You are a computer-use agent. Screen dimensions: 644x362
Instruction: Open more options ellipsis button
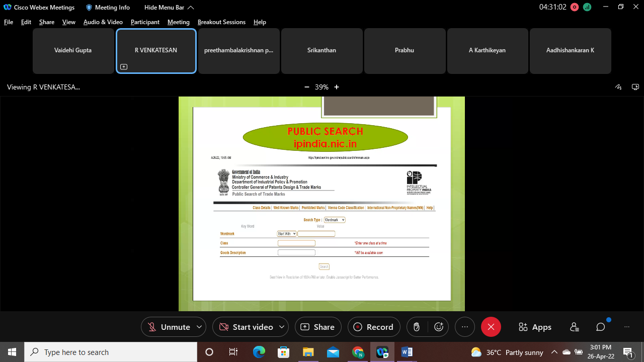pyautogui.click(x=465, y=327)
